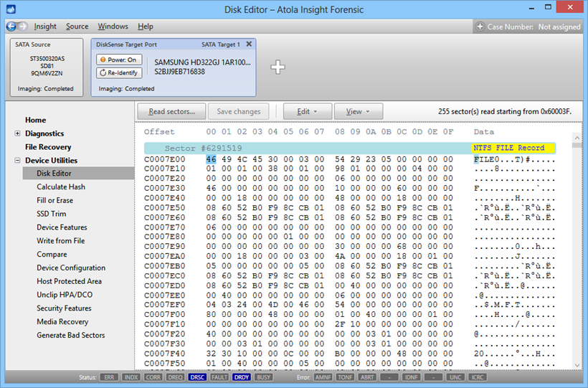Click the Read sectors... button
This screenshot has width=588, height=388.
point(172,111)
